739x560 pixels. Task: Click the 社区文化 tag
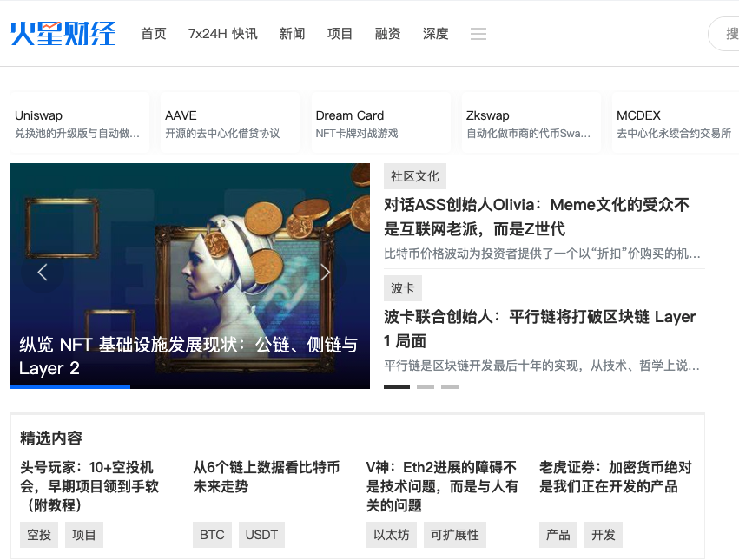click(415, 176)
